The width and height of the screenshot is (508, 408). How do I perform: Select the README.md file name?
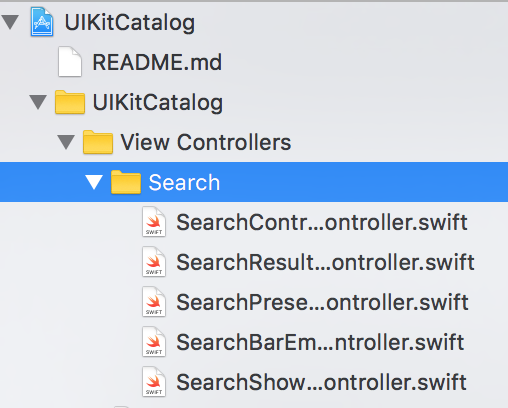157,62
